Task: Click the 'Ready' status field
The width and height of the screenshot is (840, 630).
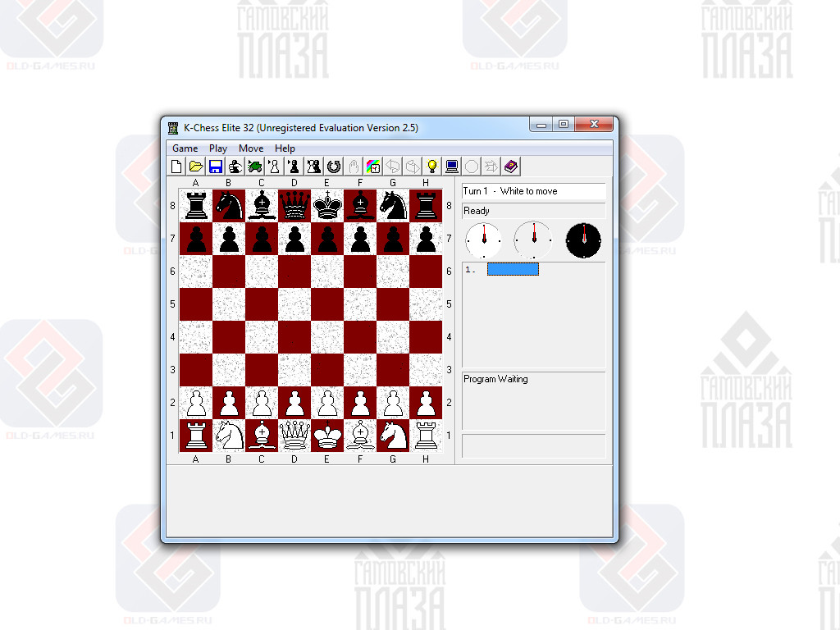Action: 533,211
